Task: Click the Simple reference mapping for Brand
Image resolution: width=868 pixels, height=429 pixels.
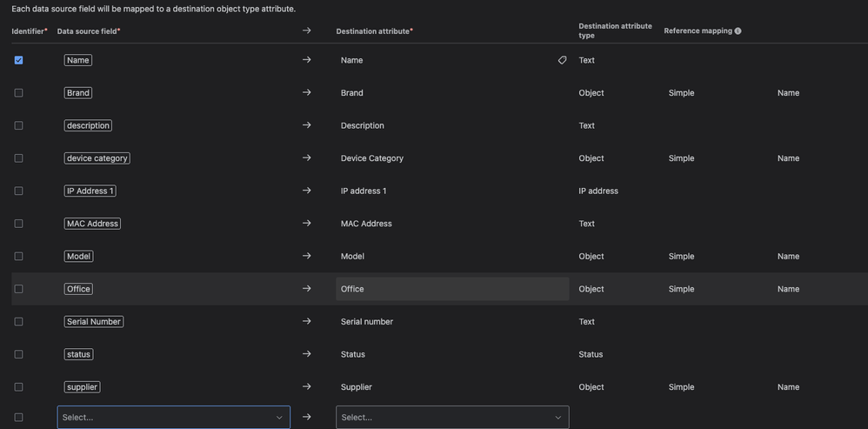Action: coord(681,93)
